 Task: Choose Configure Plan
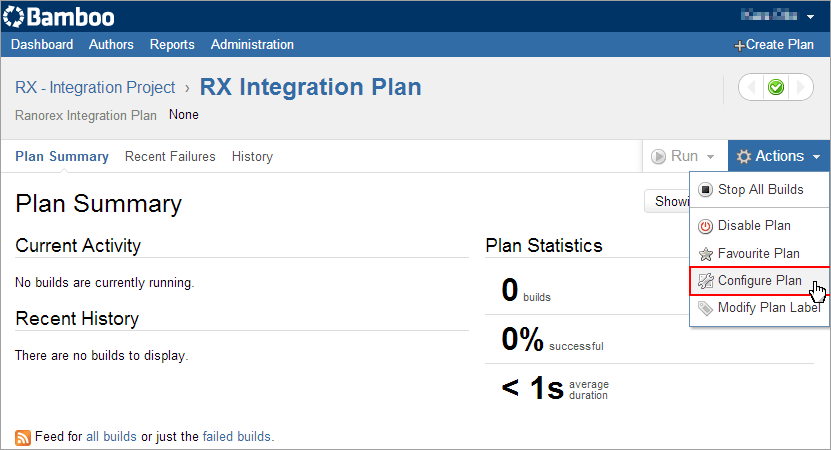tap(759, 281)
